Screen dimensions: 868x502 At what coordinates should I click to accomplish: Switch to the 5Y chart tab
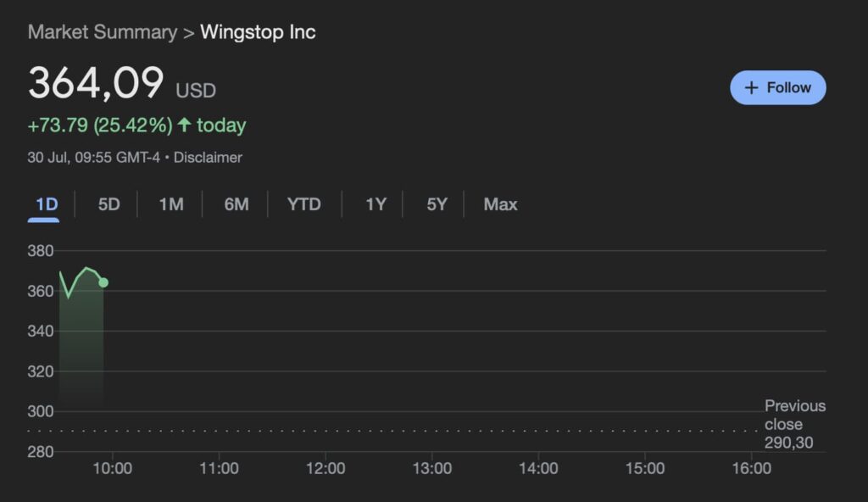point(437,204)
